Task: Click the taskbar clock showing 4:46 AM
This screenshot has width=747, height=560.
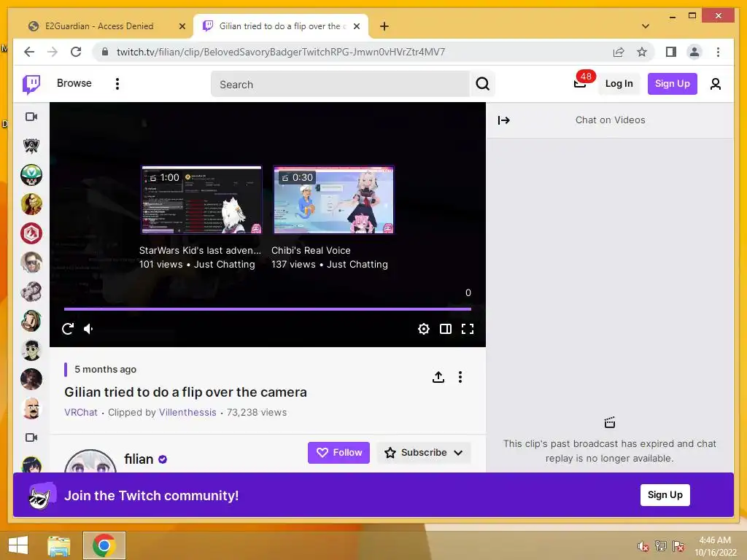Action: pyautogui.click(x=715, y=546)
